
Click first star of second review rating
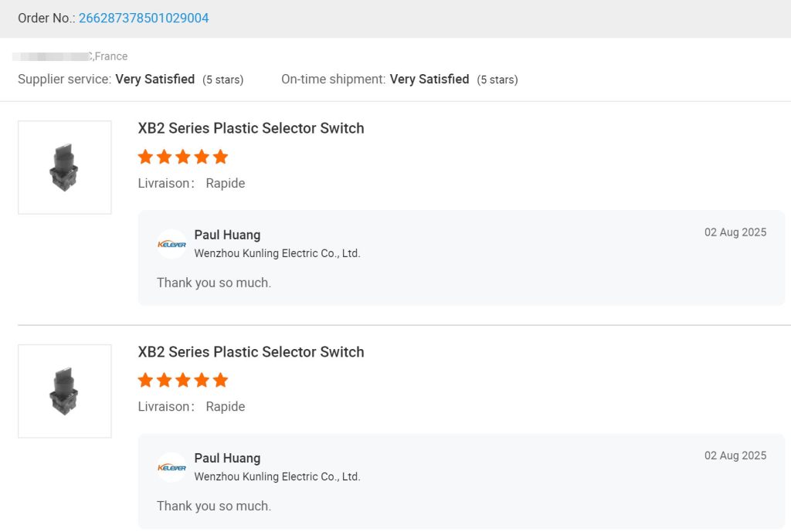pos(145,380)
